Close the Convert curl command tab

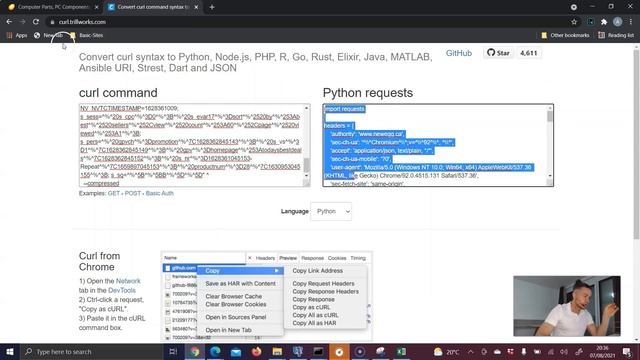click(x=196, y=7)
